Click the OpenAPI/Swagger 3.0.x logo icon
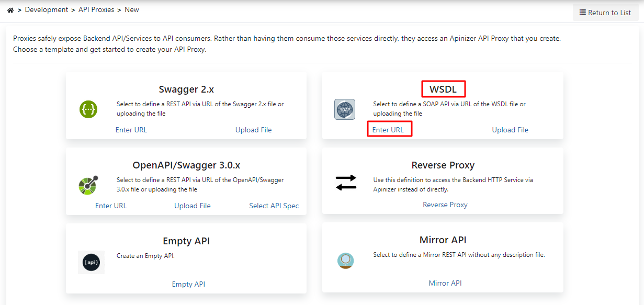 (88, 185)
